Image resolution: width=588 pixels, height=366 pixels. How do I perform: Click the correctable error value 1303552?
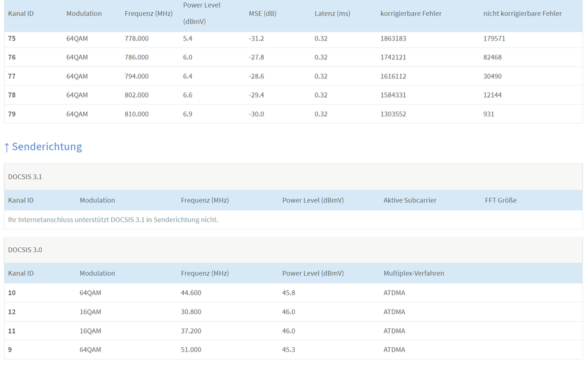tap(393, 114)
